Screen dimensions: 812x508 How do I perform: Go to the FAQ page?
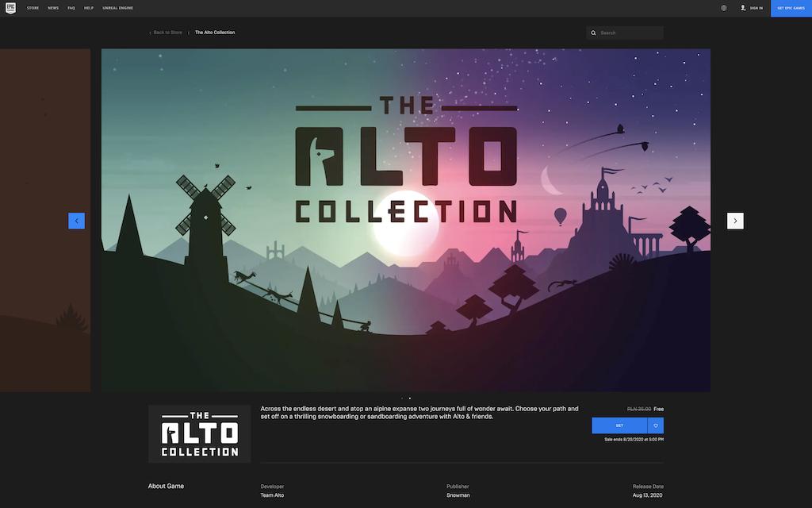pos(71,8)
